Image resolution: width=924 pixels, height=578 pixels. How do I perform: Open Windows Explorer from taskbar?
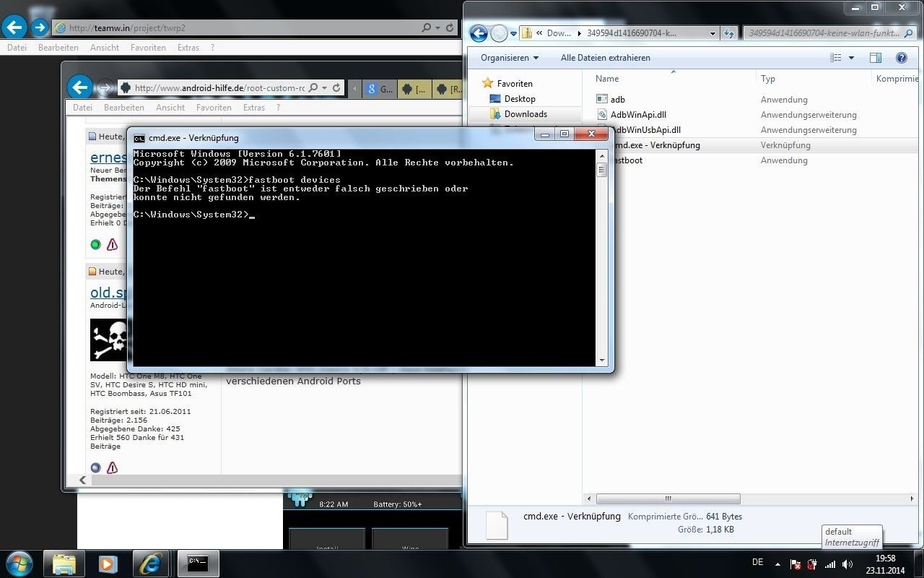pos(64,564)
